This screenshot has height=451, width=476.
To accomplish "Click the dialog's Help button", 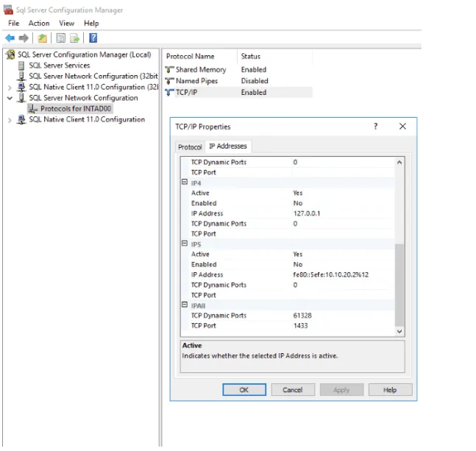I will 390,390.
